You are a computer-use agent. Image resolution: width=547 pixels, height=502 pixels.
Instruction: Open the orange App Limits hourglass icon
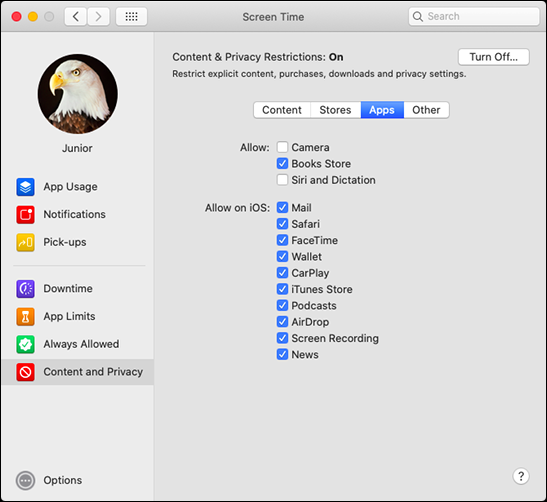(x=25, y=316)
